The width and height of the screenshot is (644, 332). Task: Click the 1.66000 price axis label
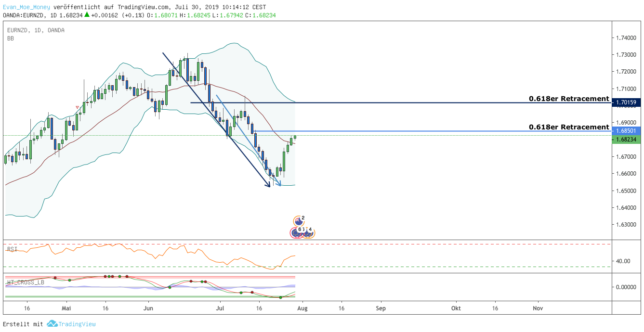(x=627, y=174)
